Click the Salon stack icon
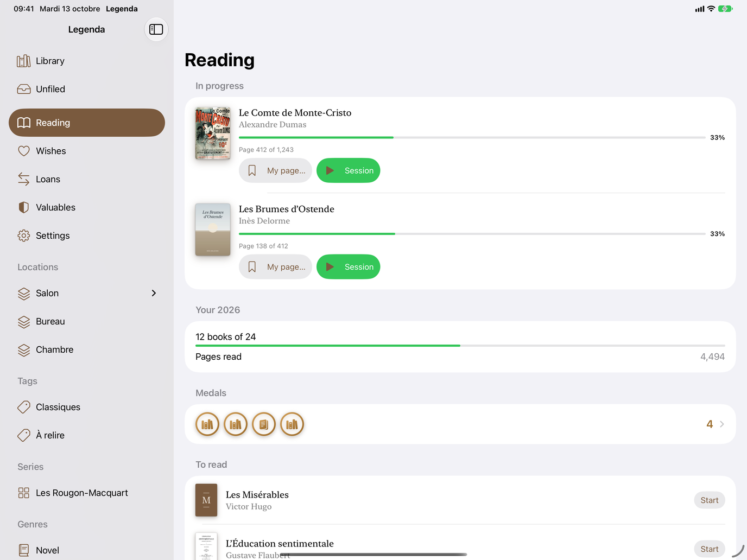 (23, 293)
